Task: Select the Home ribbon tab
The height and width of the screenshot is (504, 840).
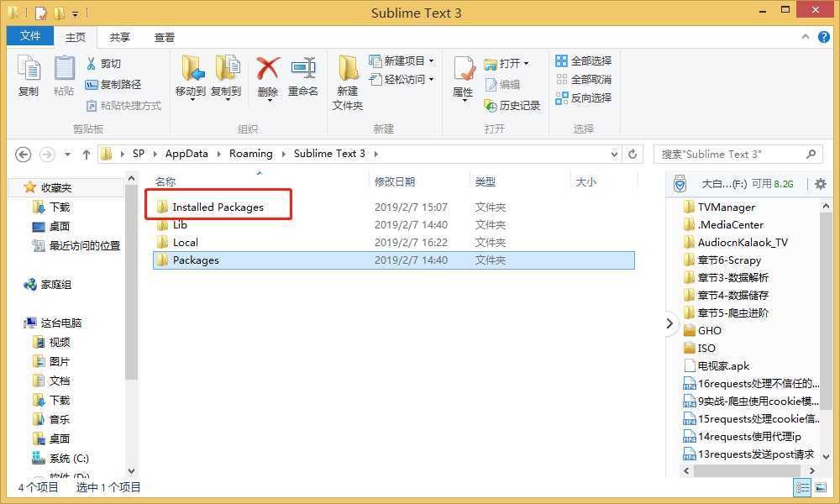Action: (x=76, y=37)
